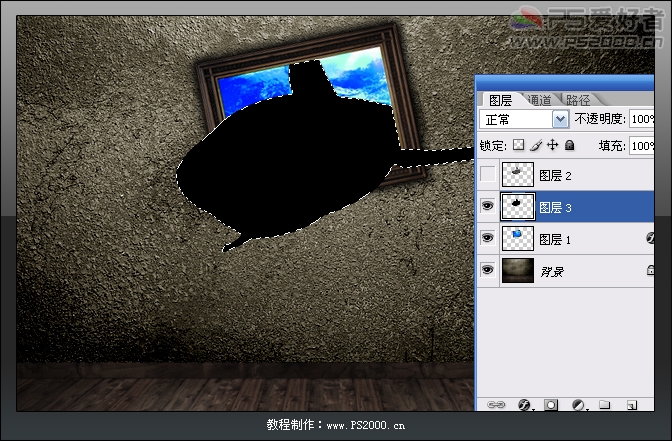Screen dimensions: 672x441
Task: Click lock icon on 背景 layer
Action: pos(650,270)
